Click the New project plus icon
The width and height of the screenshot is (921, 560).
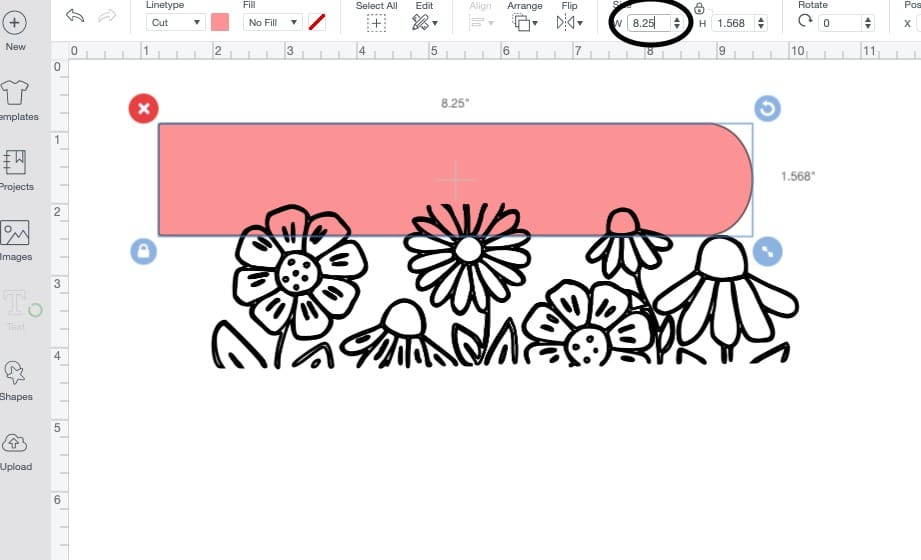(x=14, y=23)
